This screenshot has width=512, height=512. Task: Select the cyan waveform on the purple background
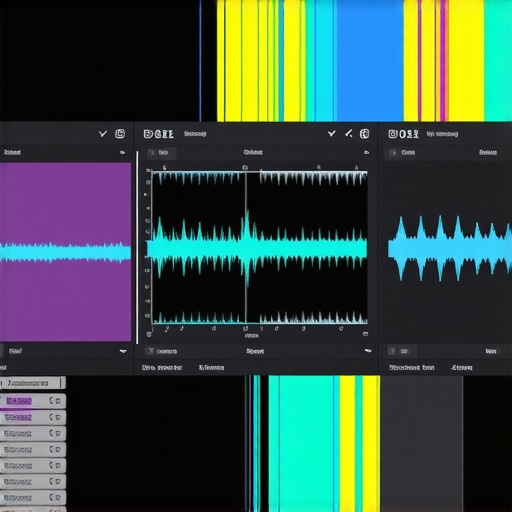65,252
